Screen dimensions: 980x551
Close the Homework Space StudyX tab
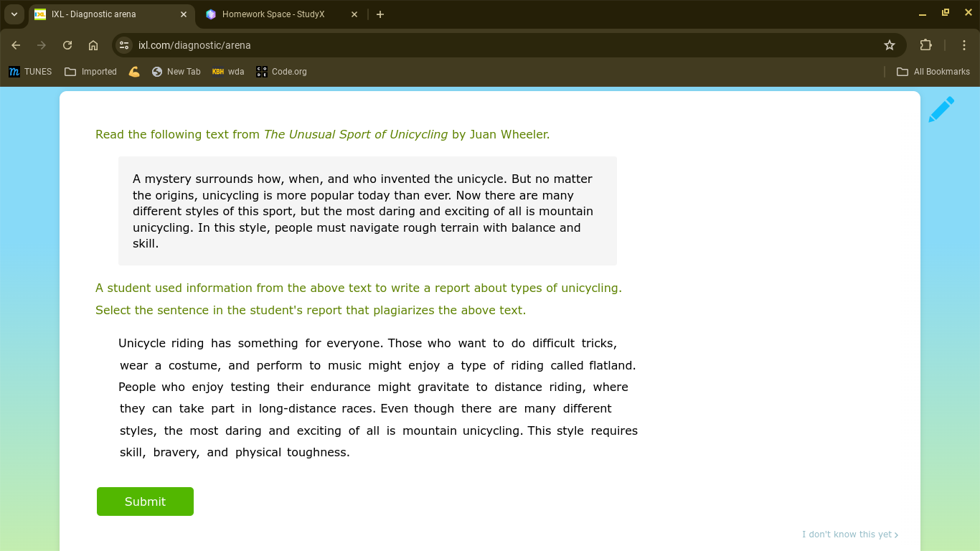click(354, 14)
